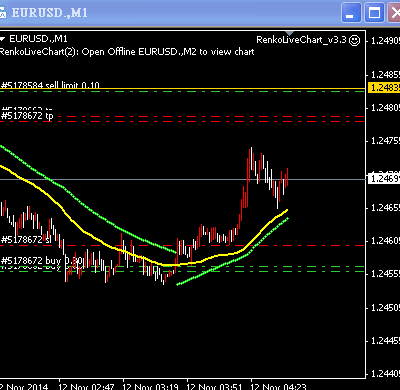
Task: Click the smiley face Expert Advisor icon
Action: pos(354,40)
